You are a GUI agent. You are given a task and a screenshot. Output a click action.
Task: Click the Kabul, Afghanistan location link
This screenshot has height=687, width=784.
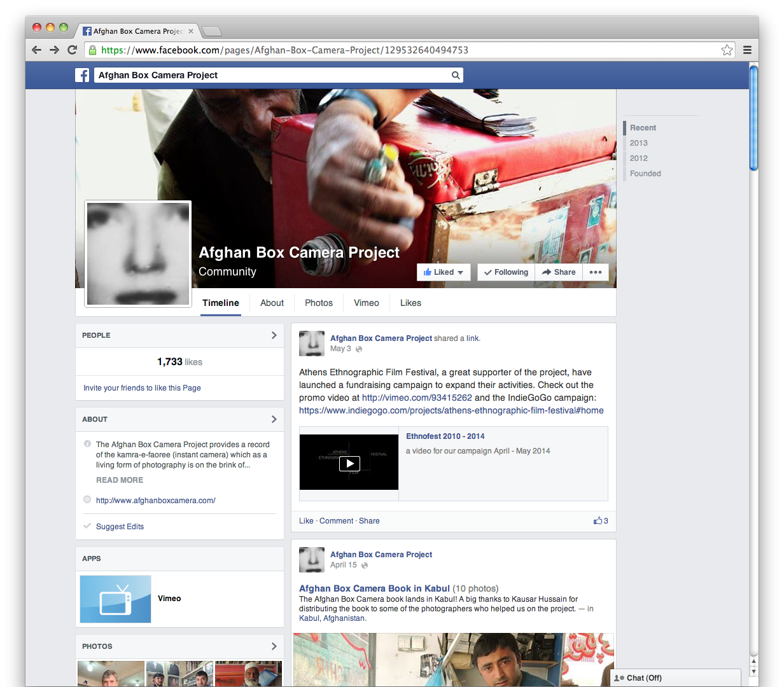point(332,618)
